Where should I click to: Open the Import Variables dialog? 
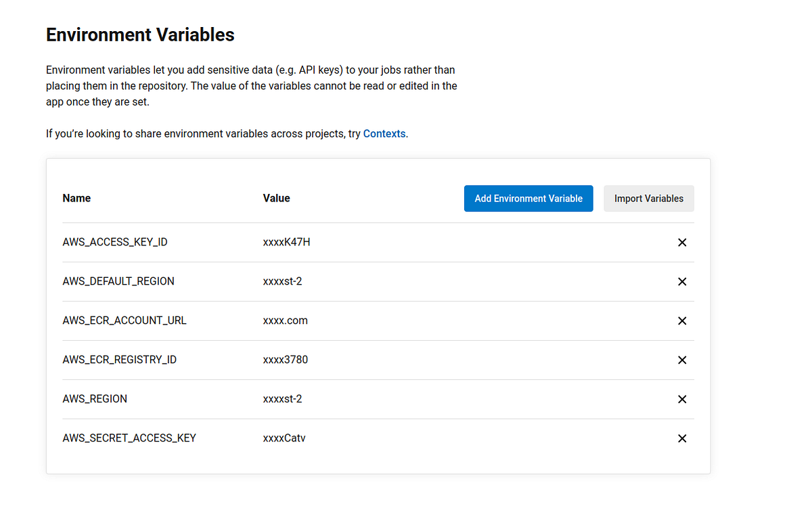648,198
